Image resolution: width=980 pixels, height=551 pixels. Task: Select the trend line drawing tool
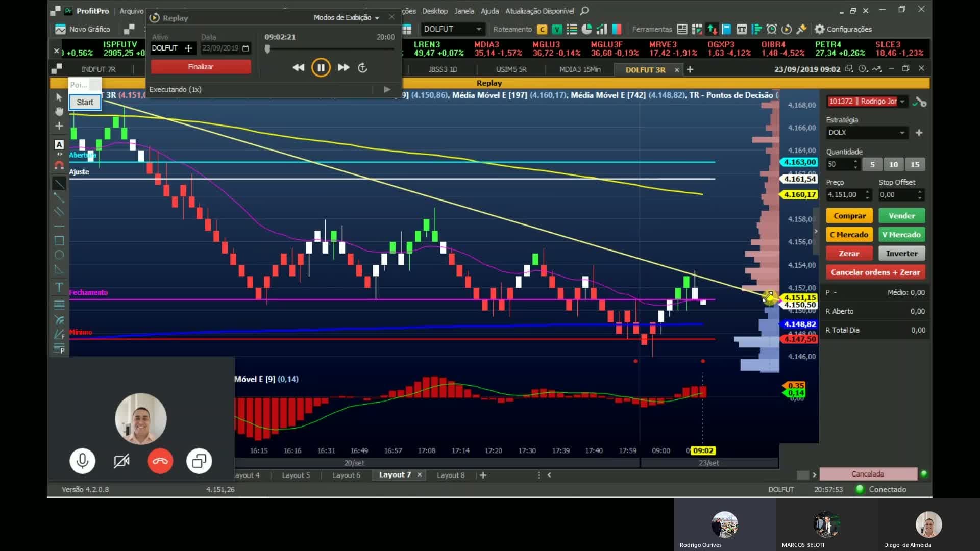[x=59, y=184]
